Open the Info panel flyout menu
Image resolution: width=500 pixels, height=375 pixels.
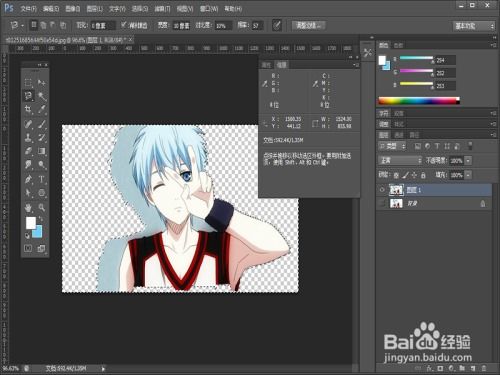point(356,65)
